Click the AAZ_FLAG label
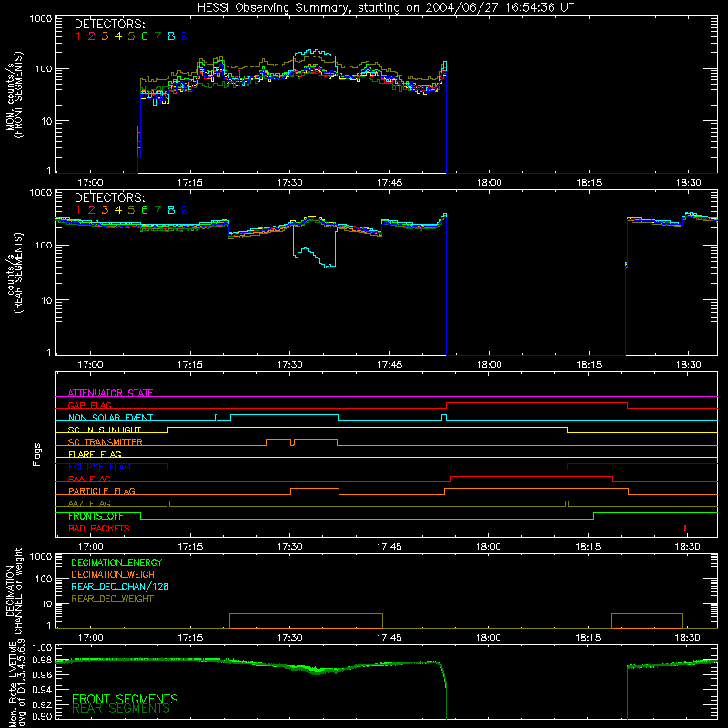Image resolution: width=728 pixels, height=728 pixels. click(89, 503)
